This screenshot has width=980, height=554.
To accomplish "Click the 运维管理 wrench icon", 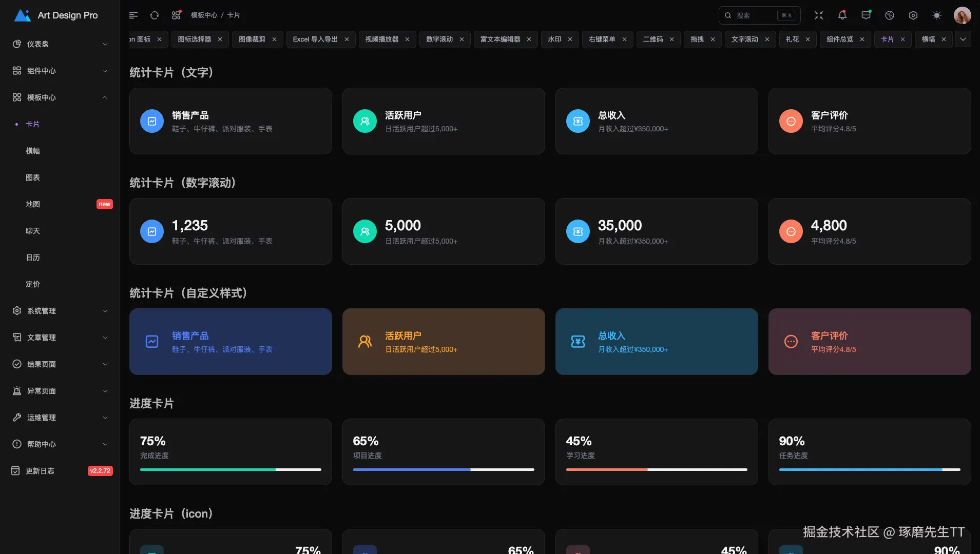I will (17, 418).
